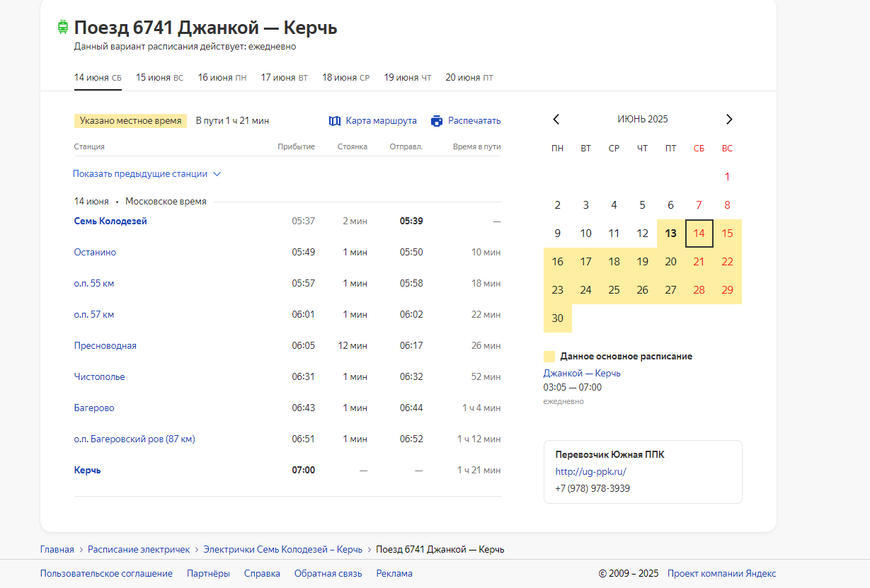Go to next month in calendar
The width and height of the screenshot is (870, 588).
tap(729, 119)
